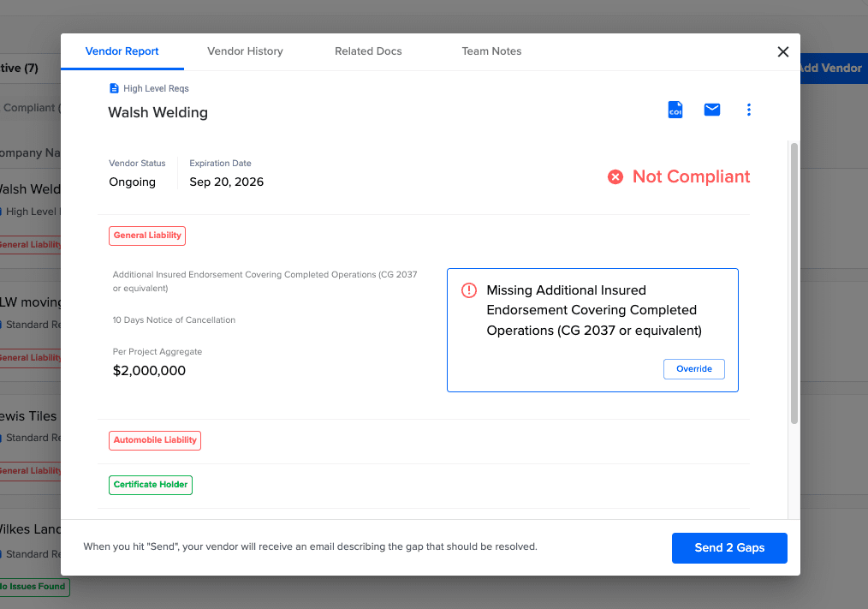The width and height of the screenshot is (868, 609).
Task: Expand the Certificate Holder section
Action: coord(151,485)
